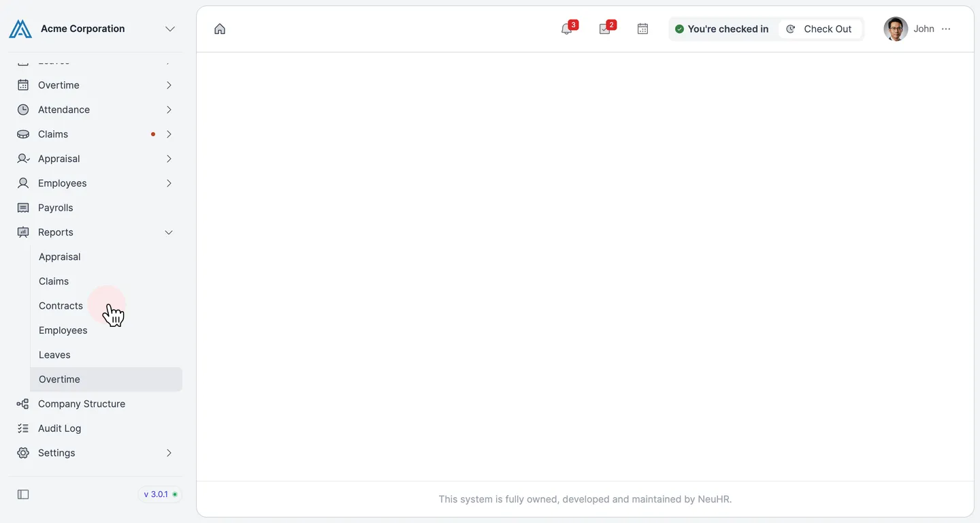
Task: Open the Payrolls menu item
Action: click(x=95, y=208)
